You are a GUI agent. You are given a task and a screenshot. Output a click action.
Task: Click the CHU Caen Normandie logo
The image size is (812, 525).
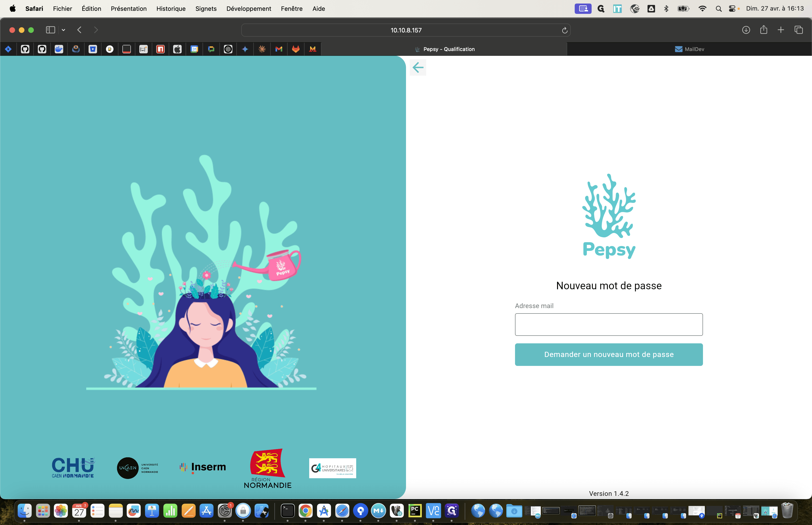(73, 468)
